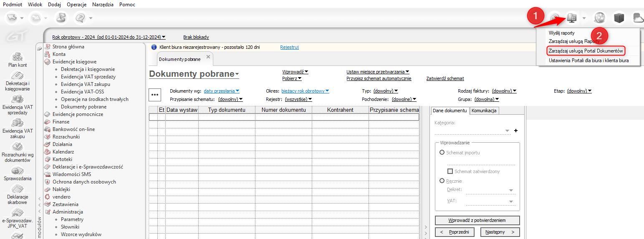Screen dimensions: 644x239
Task: Open Dokumenty pobrane heading dropdown
Action: (194, 74)
